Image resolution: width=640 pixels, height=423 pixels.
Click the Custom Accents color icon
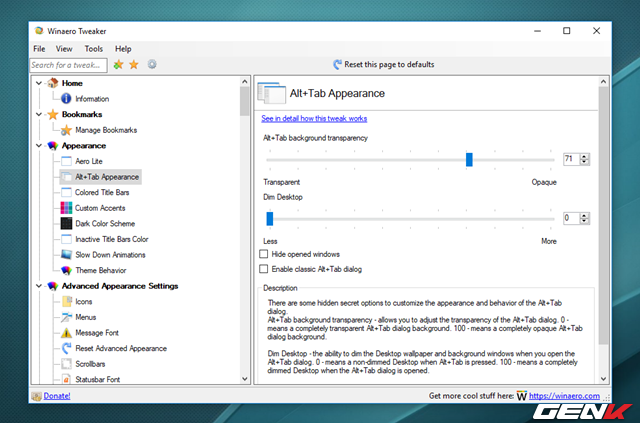click(x=66, y=208)
